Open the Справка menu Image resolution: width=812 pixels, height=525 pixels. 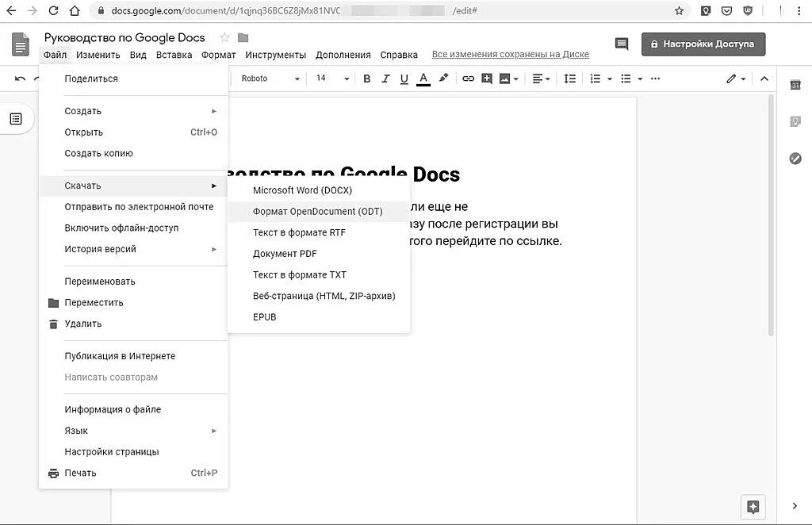click(399, 55)
